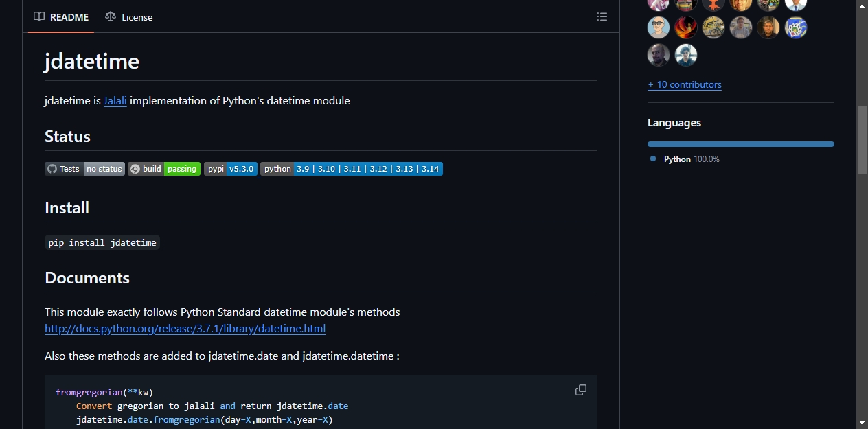Image resolution: width=868 pixels, height=429 pixels.
Task: Open the bicycle and calligraphy avatar
Action: (713, 27)
